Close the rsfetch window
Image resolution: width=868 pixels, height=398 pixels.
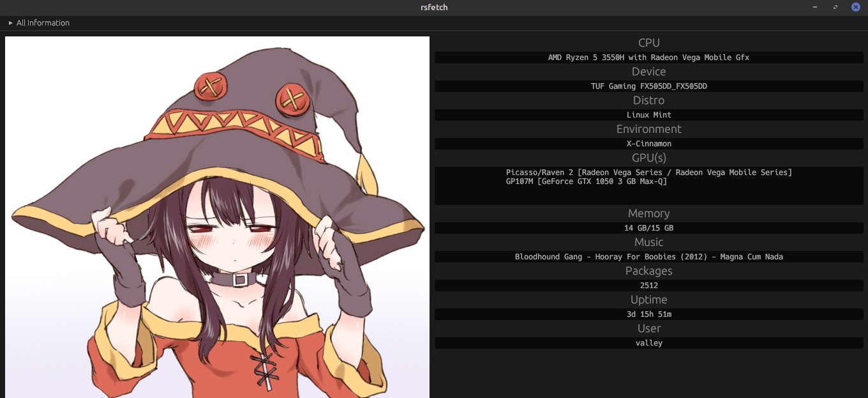tap(856, 7)
